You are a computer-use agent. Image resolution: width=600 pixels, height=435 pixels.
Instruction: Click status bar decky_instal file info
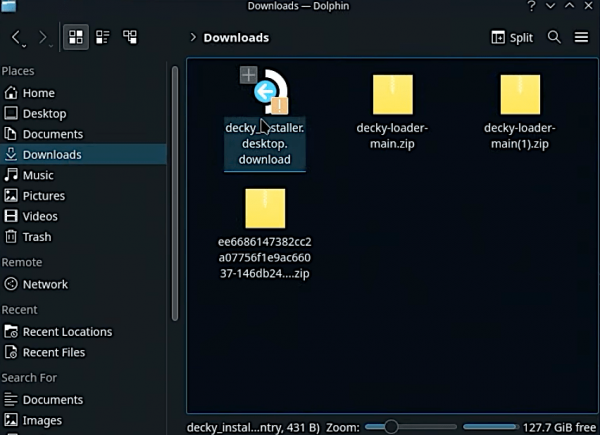(253, 427)
